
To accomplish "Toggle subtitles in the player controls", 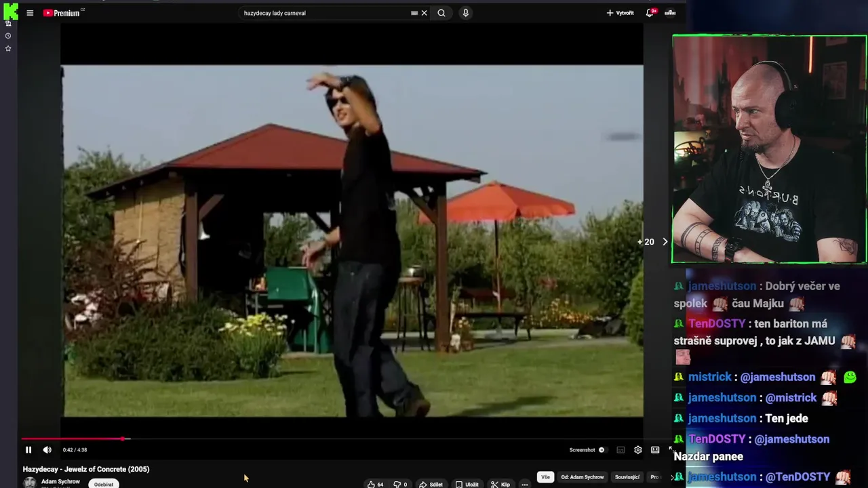I will coord(620,450).
